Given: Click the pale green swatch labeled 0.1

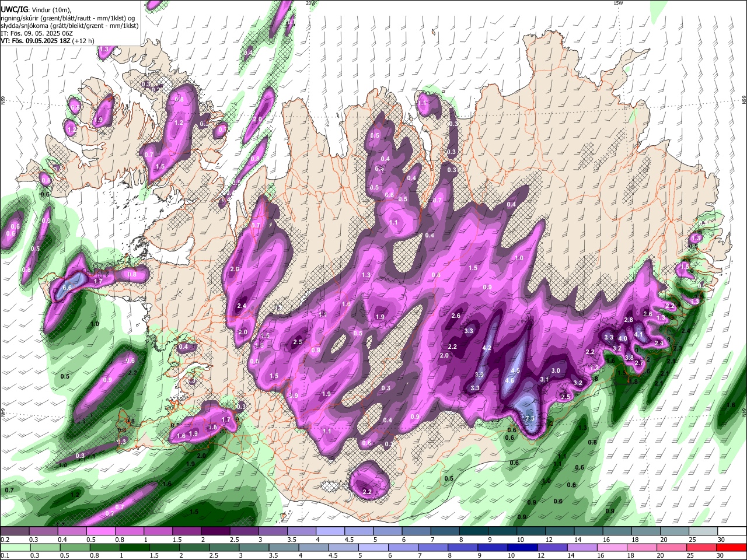Looking at the screenshot, I should tap(15, 547).
